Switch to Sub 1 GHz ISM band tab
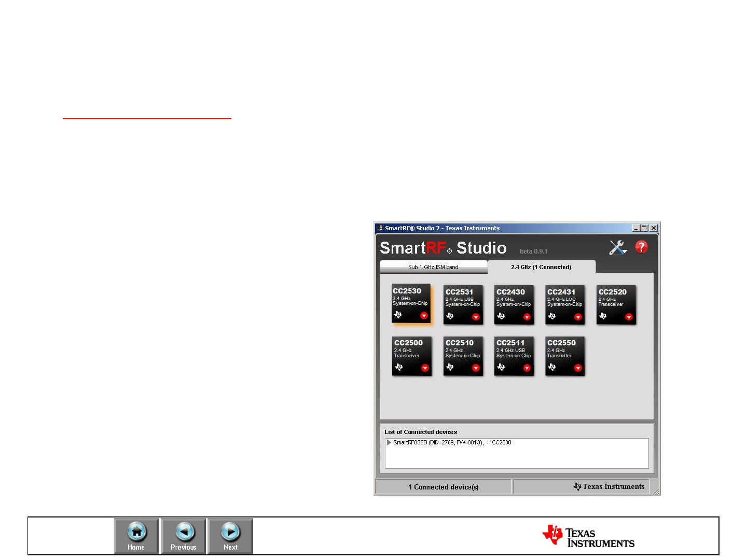 [x=434, y=267]
